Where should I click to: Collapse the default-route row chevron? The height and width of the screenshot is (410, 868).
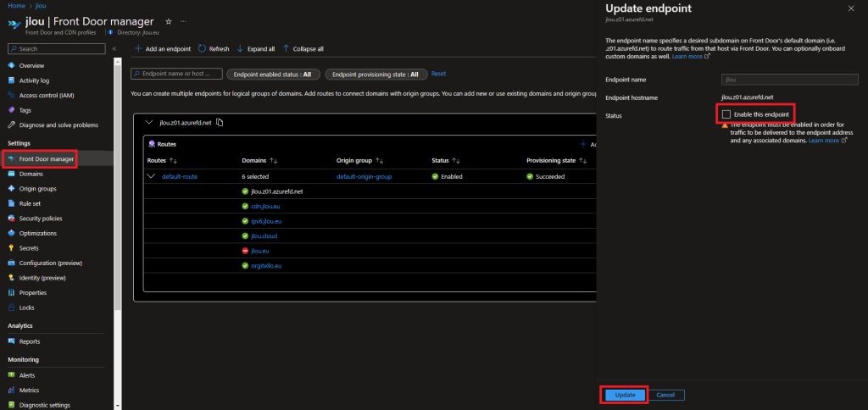tap(151, 176)
